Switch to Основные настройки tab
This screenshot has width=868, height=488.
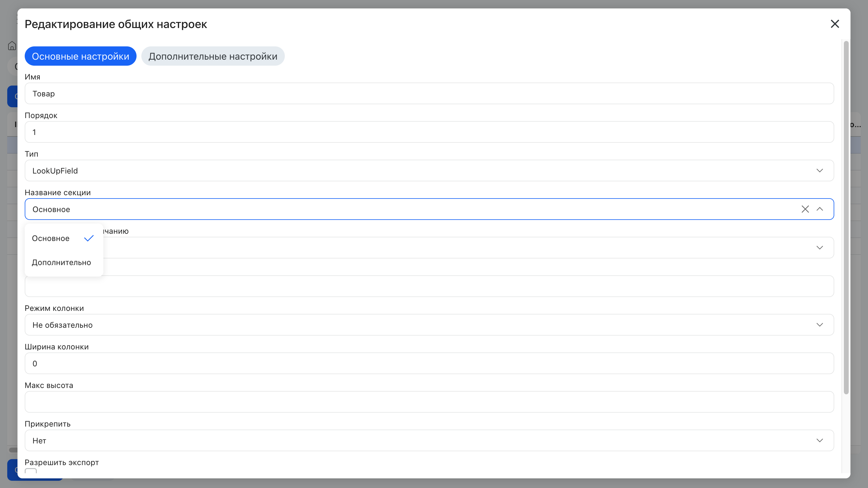tap(80, 56)
